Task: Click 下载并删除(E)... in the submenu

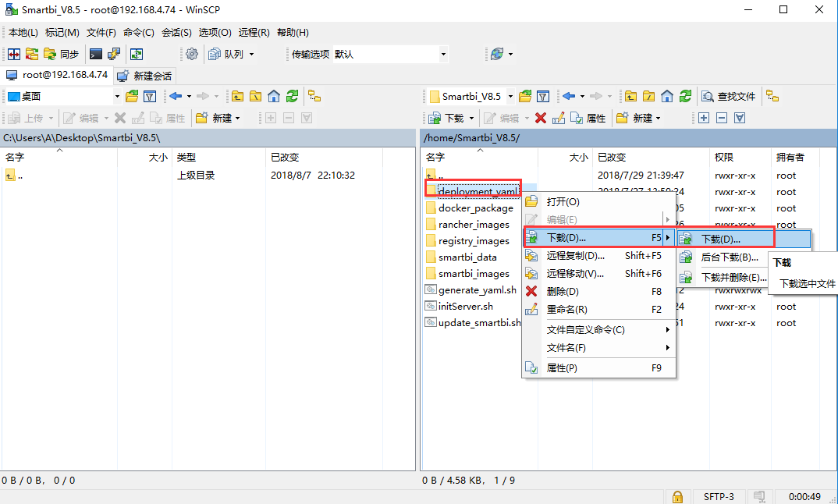Action: pos(723,278)
